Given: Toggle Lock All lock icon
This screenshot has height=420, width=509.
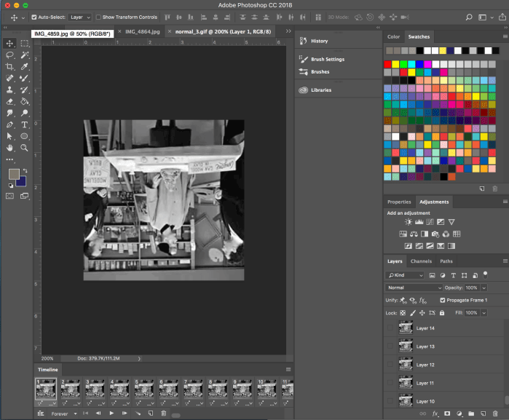Looking at the screenshot, I should tap(442, 313).
